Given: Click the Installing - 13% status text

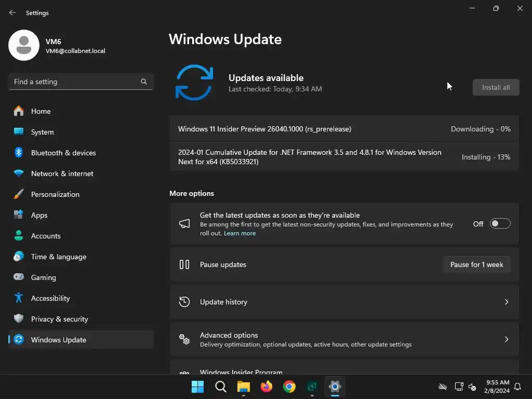Looking at the screenshot, I should 486,157.
